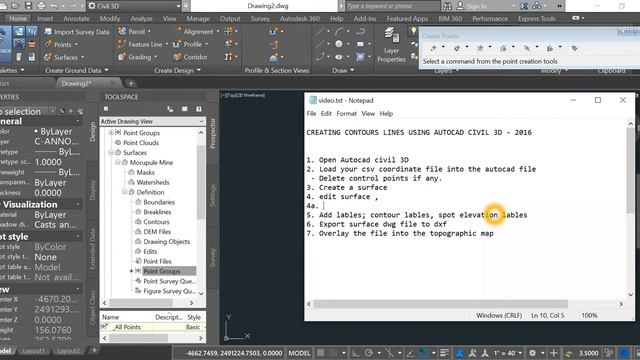This screenshot has height=360, width=640.
Task: Collapse the Definition node in the tree
Action: (x=124, y=192)
